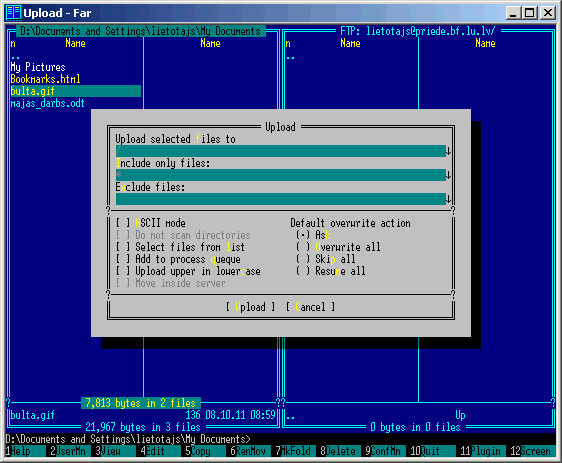Check Add to process queque option

(x=123, y=259)
